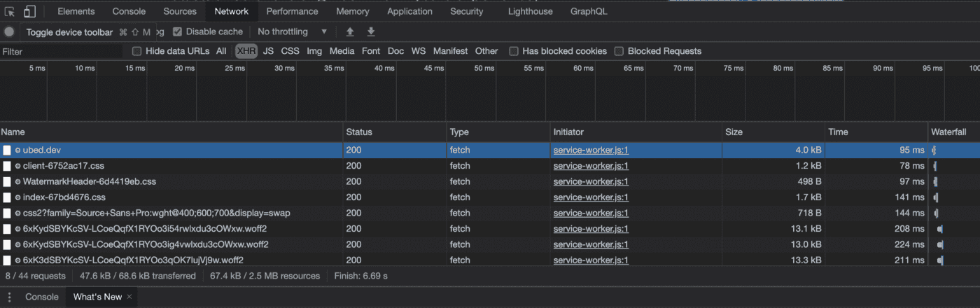Filter requests by Font
980x308 pixels.
point(371,51)
